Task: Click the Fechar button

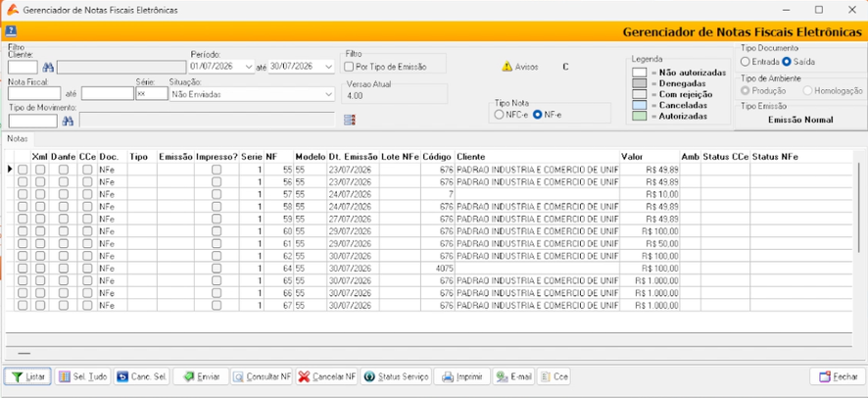Action: [x=838, y=377]
